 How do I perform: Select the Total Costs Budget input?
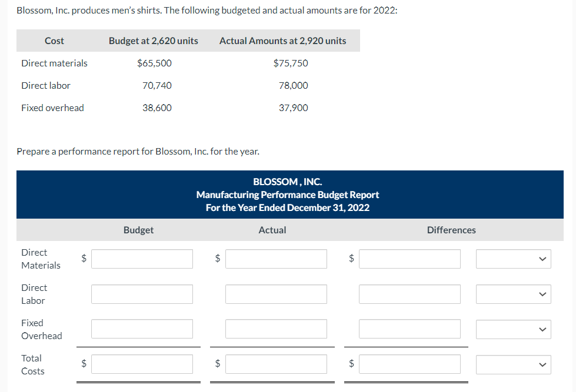tap(141, 364)
